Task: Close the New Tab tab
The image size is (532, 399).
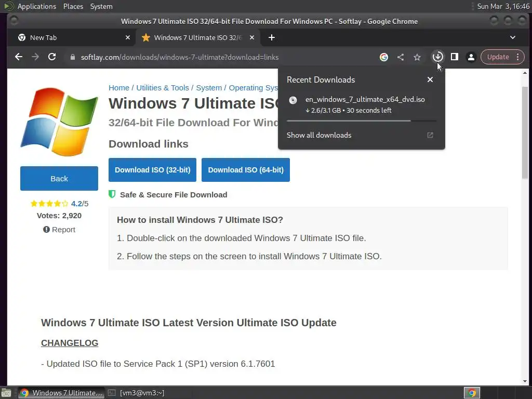Action: [x=128, y=37]
